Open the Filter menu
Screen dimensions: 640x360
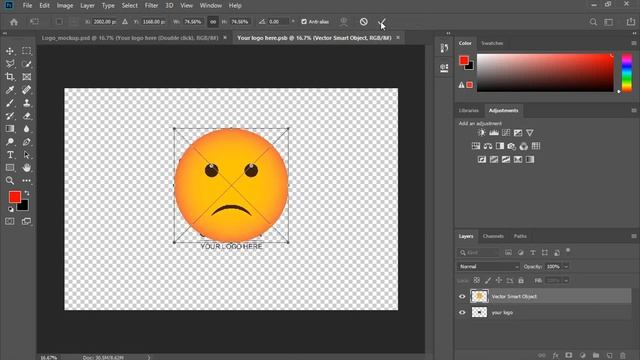pos(151,5)
